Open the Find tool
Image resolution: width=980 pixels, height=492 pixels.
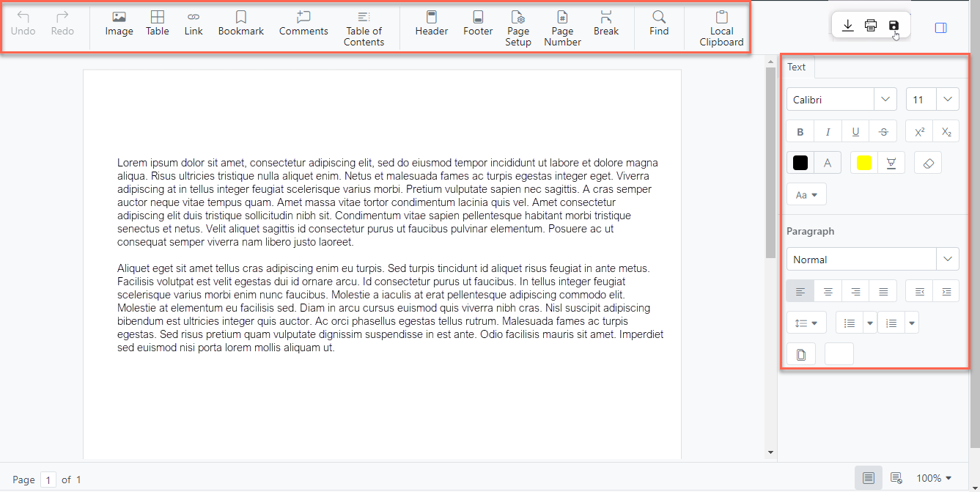pos(658,24)
